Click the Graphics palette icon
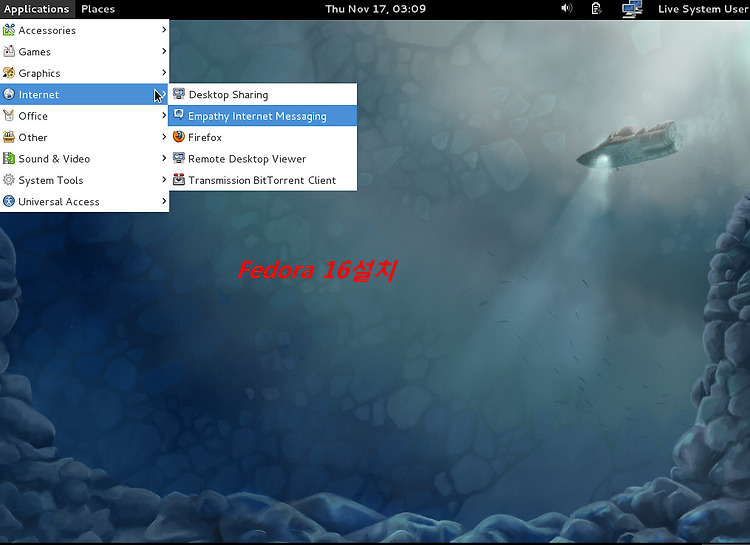The image size is (750, 545). coord(9,73)
